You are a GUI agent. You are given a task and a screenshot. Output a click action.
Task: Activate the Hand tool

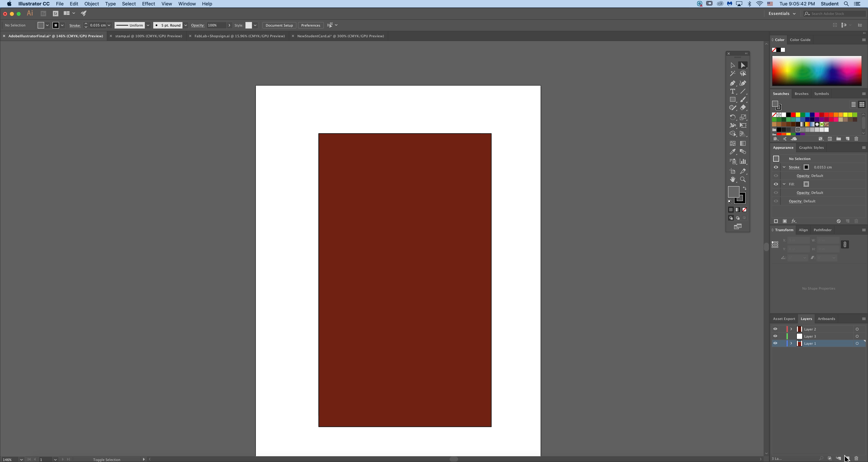pos(733,179)
